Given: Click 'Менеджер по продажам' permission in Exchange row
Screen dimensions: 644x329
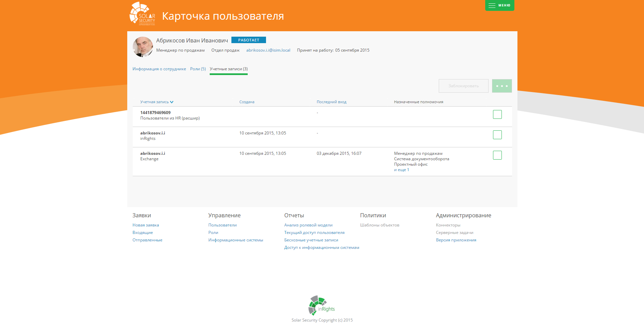Looking at the screenshot, I should [x=418, y=153].
